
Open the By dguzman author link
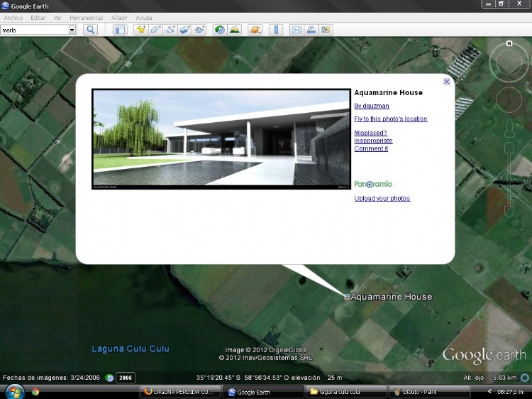[x=372, y=106]
